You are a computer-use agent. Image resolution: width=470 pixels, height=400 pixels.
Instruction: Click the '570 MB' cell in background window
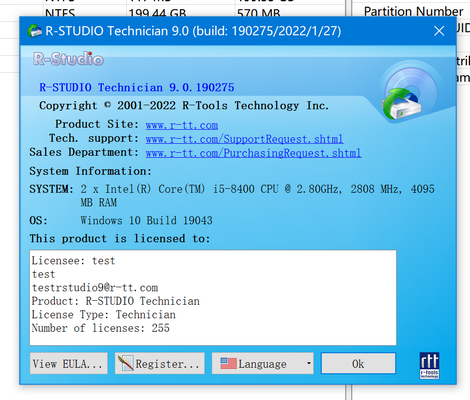[x=259, y=13]
